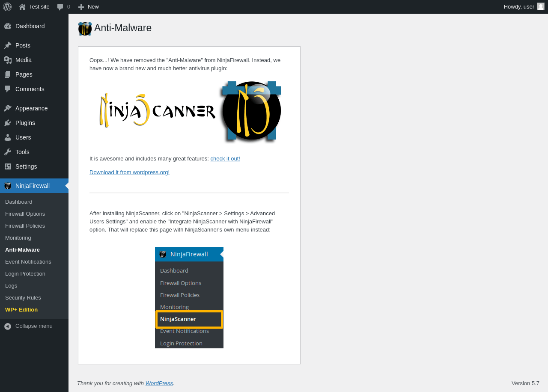Image resolution: width=548 pixels, height=392 pixels.
Task: Open Login Protection submenu
Action: tap(25, 273)
